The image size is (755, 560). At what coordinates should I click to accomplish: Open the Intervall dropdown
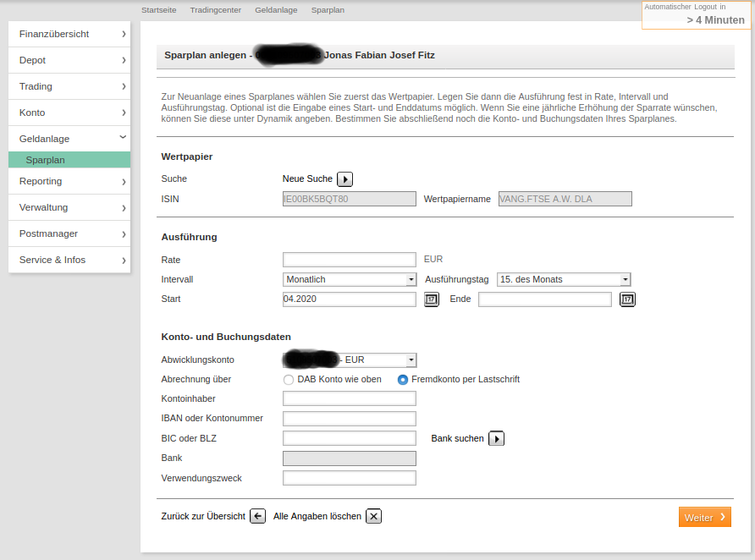pyautogui.click(x=350, y=279)
